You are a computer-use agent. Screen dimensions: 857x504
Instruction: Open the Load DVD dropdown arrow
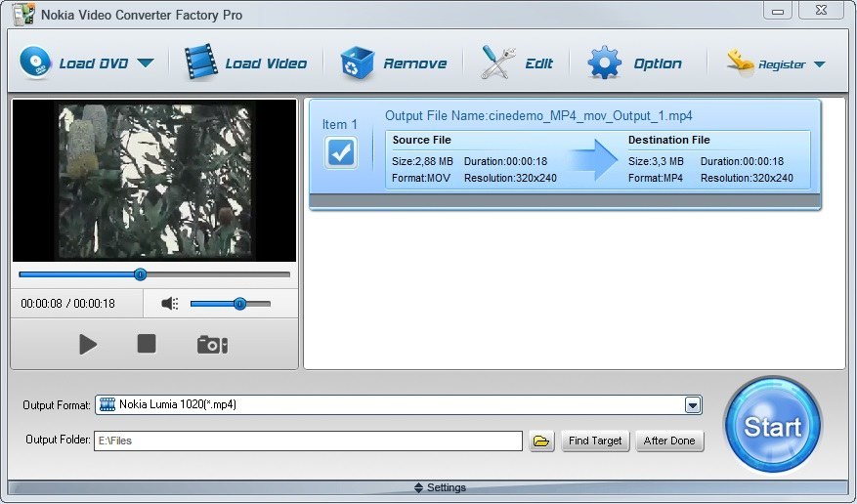pyautogui.click(x=146, y=63)
